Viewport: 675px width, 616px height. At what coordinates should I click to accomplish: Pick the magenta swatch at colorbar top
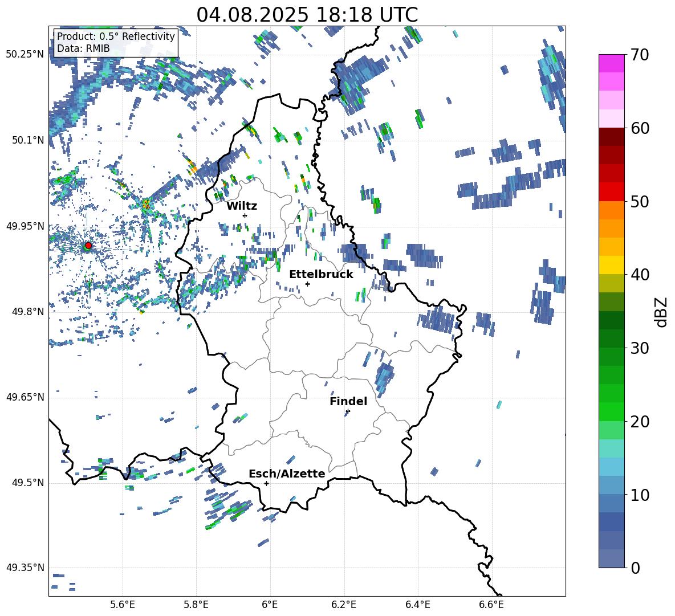click(612, 63)
